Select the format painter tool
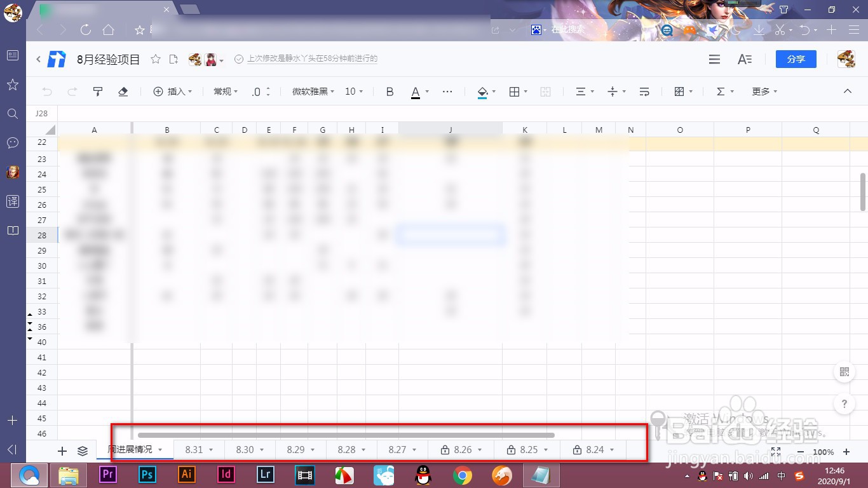Viewport: 868px width, 488px height. click(97, 91)
